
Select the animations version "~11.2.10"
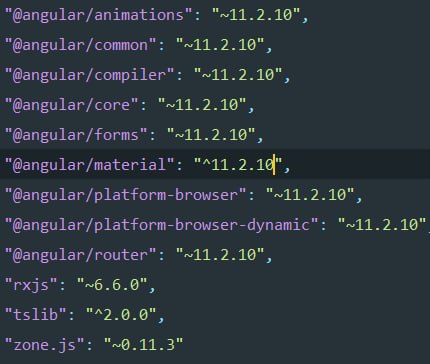coord(256,15)
